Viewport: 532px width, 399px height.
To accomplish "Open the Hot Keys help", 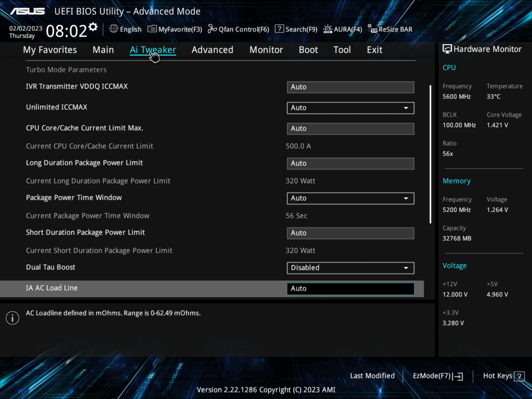I will tap(504, 376).
